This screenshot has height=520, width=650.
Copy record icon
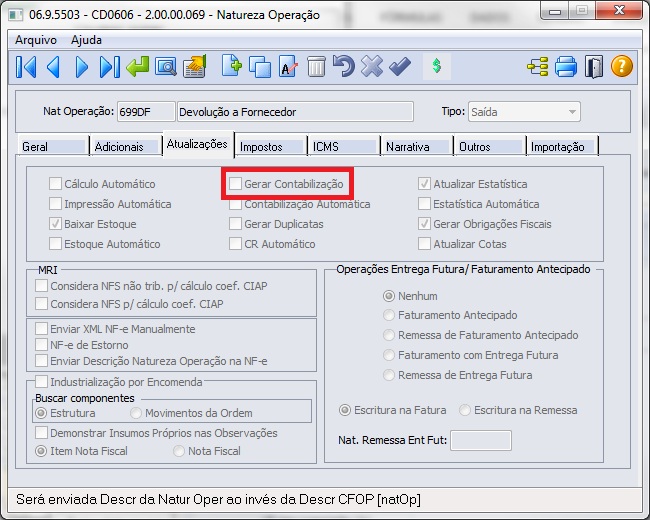coord(260,67)
